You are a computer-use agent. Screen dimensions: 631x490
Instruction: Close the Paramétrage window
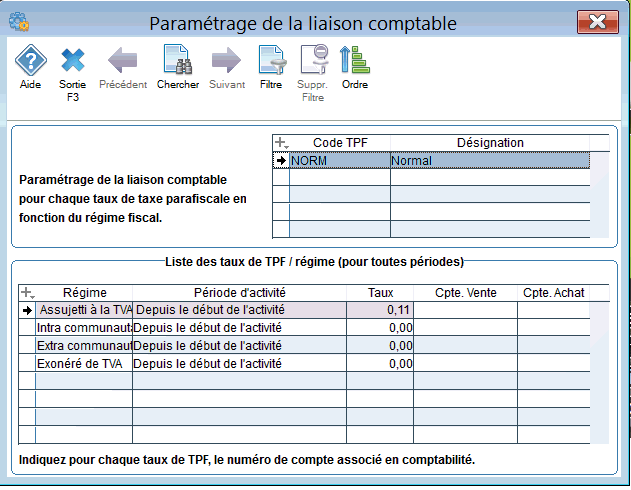coord(598,22)
